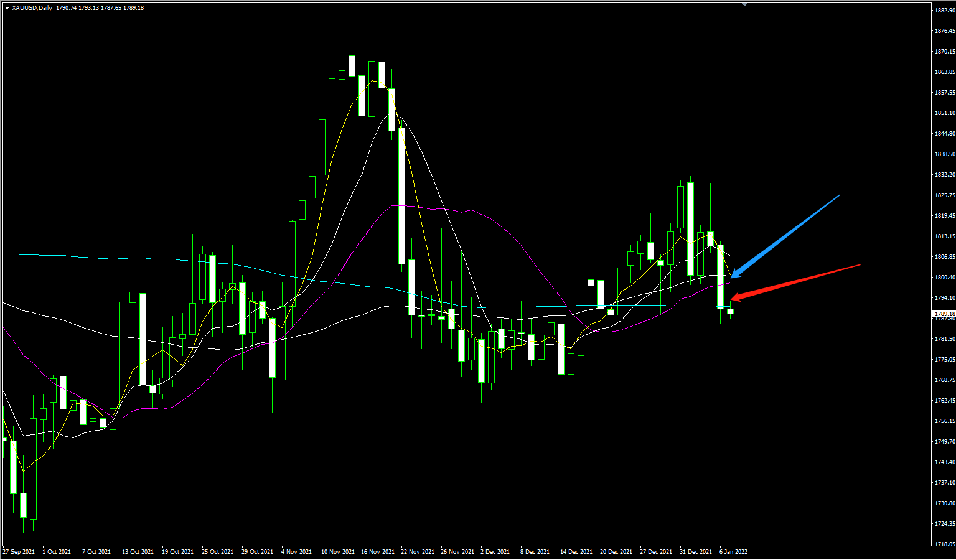Click the 1718.00 price scale label
Screen dimensions: 956x560
point(944,544)
